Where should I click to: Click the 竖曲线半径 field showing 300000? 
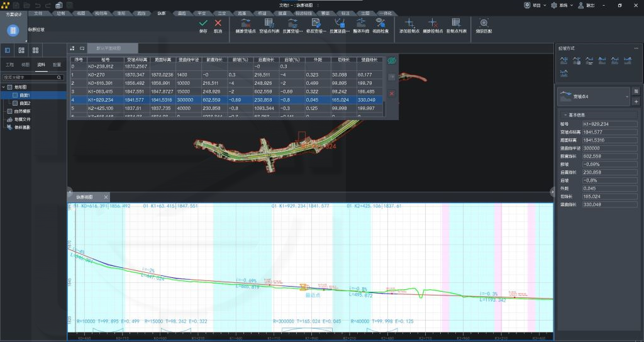609,148
